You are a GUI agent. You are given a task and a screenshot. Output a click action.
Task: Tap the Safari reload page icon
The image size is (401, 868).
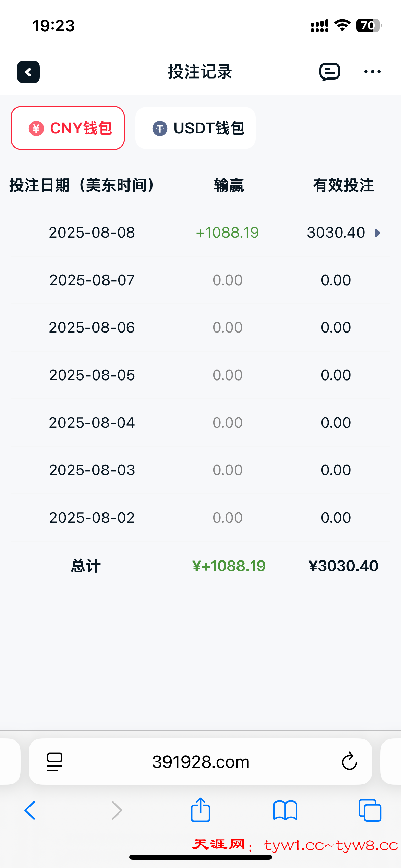349,762
